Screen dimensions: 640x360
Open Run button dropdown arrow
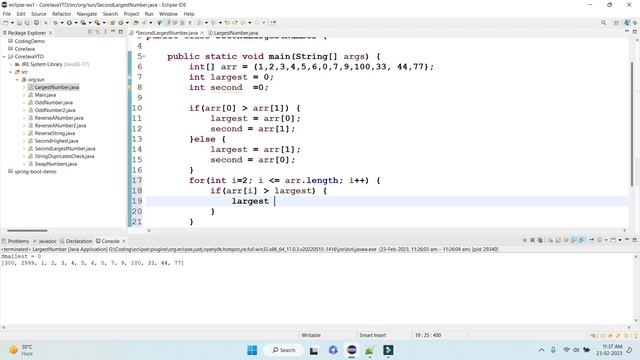click(x=76, y=23)
